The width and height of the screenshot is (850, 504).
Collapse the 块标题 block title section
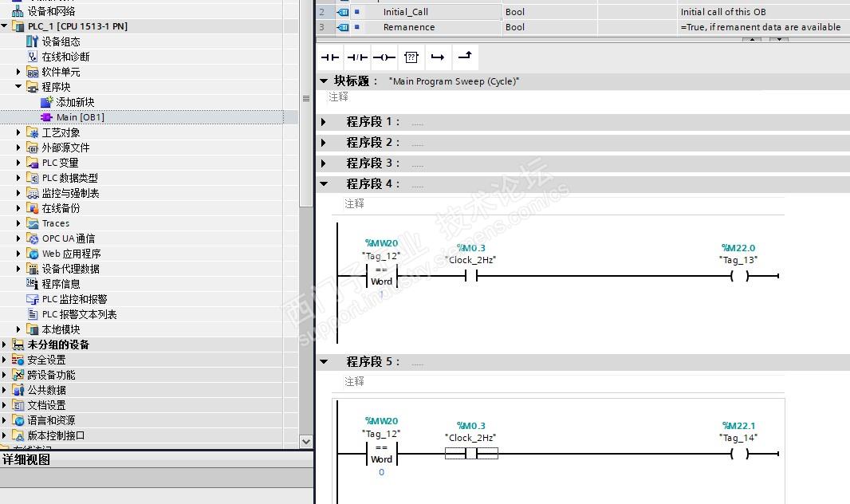tap(324, 81)
